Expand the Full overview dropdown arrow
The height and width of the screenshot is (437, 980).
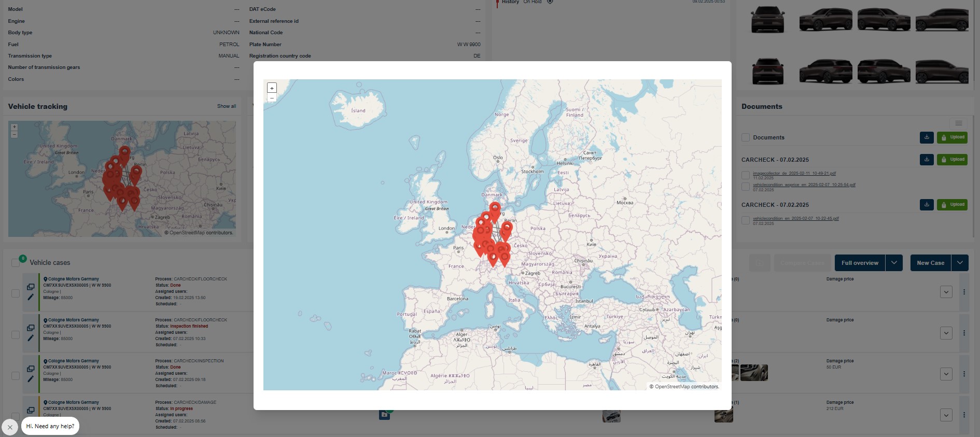point(894,263)
